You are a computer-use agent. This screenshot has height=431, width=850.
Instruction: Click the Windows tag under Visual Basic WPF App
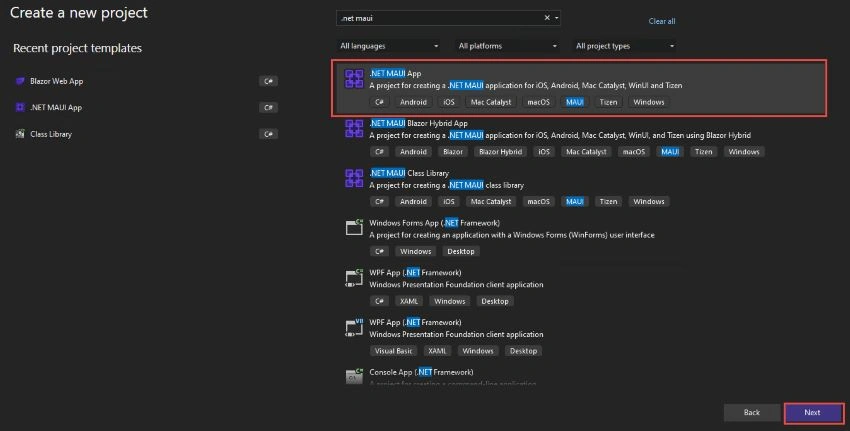coord(478,351)
